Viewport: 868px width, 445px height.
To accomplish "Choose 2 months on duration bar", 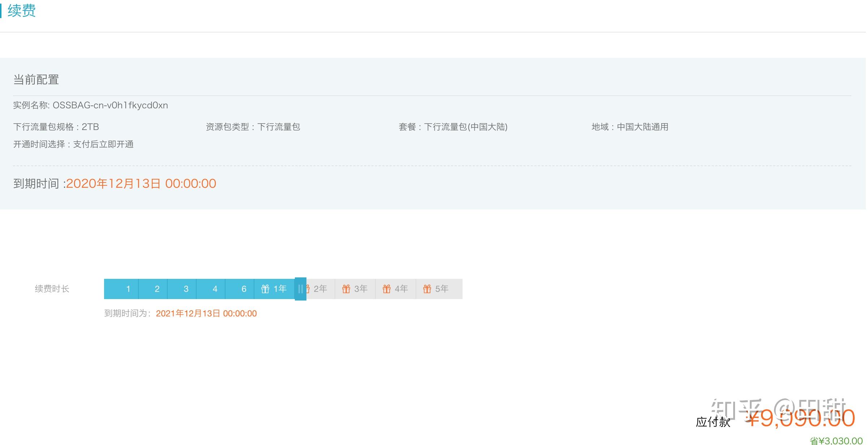I will click(157, 289).
